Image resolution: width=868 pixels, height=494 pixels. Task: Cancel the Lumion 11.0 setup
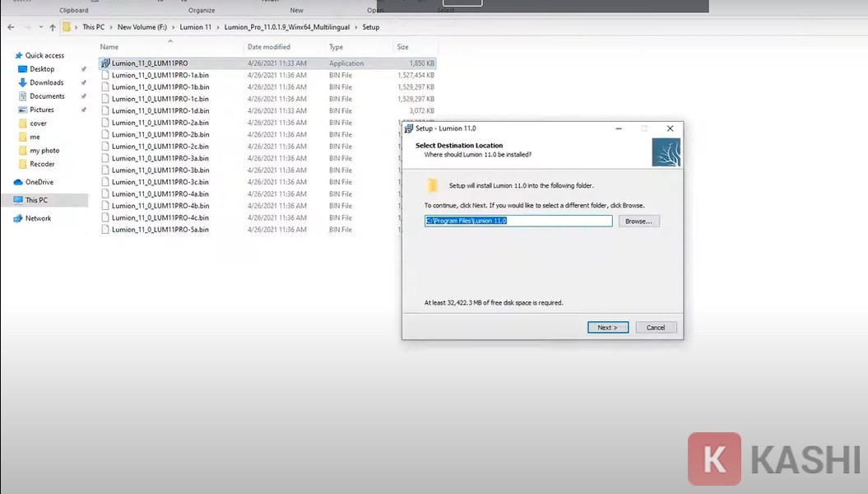tap(656, 327)
